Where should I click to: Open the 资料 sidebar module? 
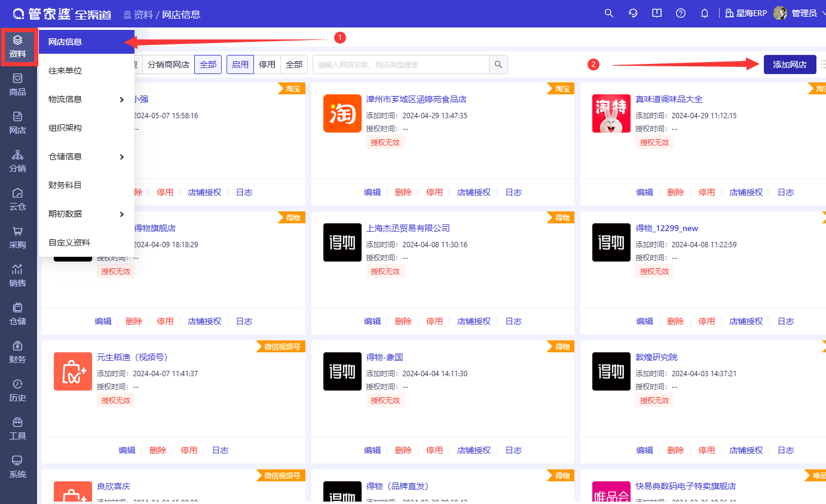tap(18, 47)
